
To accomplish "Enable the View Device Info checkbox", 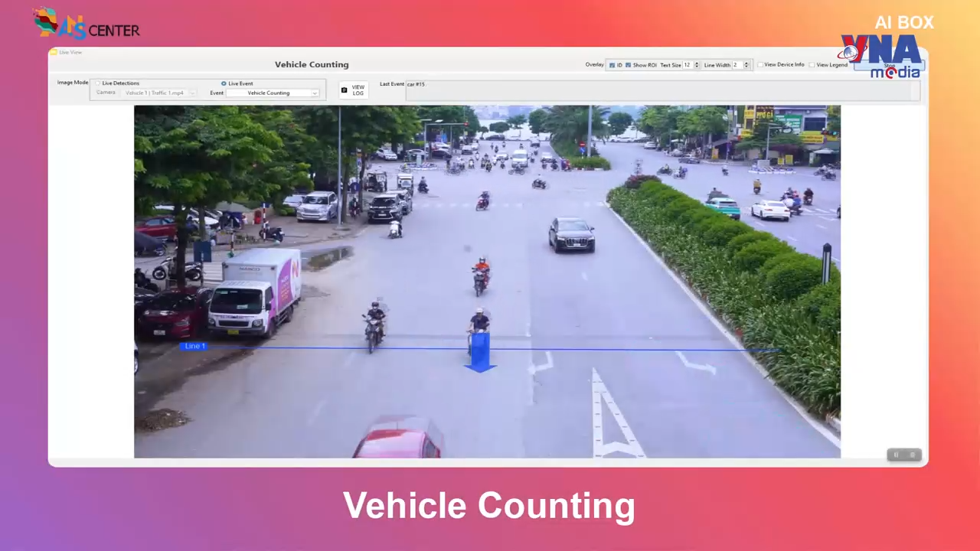I will click(x=760, y=65).
